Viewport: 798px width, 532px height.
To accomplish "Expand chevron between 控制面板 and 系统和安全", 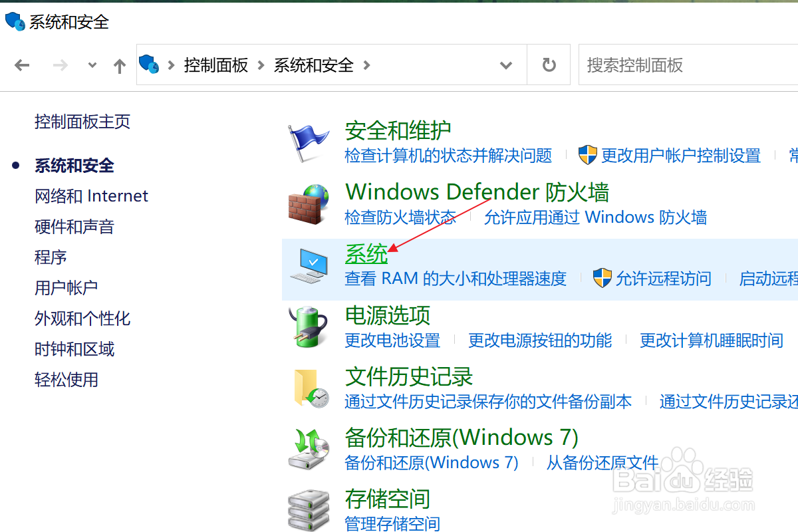I will pos(261,65).
